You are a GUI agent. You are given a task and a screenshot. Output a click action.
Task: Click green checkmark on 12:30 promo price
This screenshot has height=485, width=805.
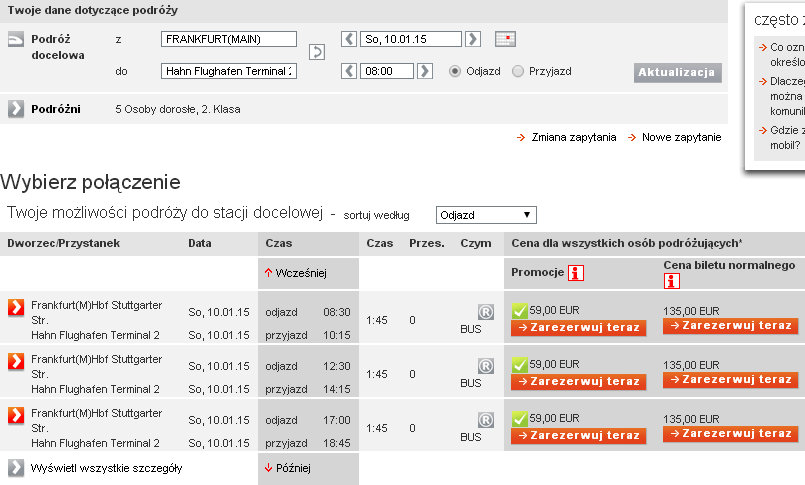(x=520, y=364)
